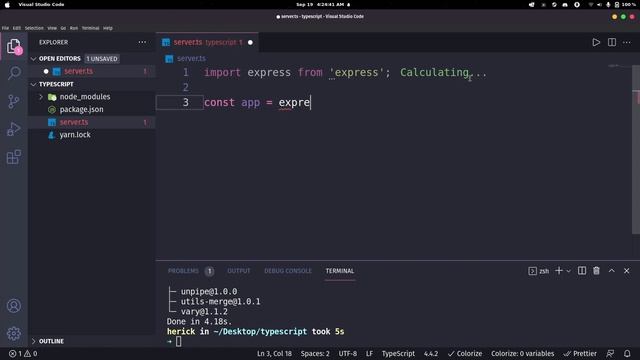The height and width of the screenshot is (360, 640).
Task: Open the Apple menu
Action: (7, 4)
